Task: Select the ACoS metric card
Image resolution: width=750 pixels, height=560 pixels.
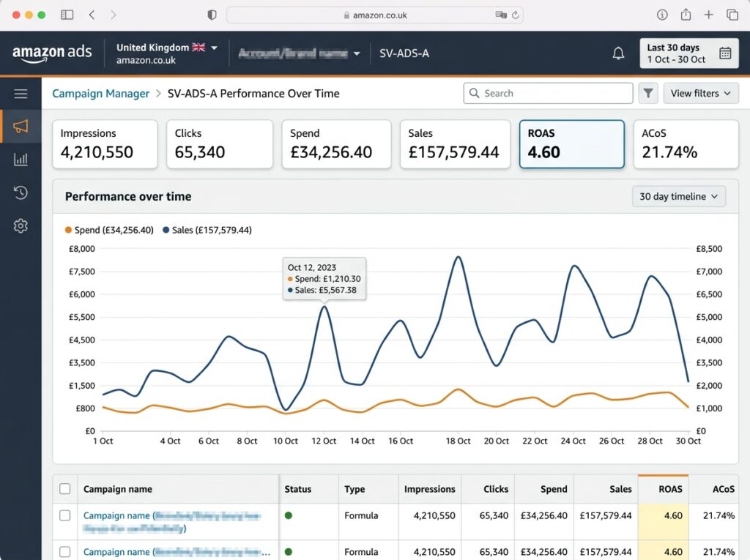Action: [x=686, y=144]
